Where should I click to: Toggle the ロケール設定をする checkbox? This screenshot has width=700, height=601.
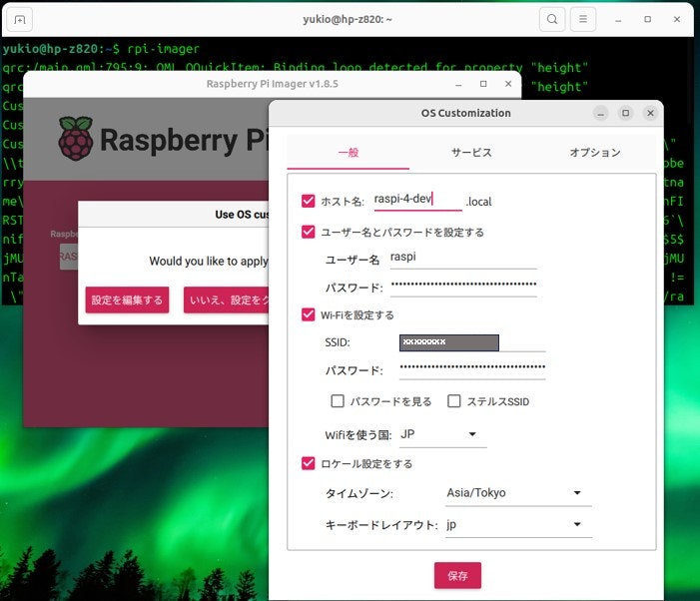308,463
